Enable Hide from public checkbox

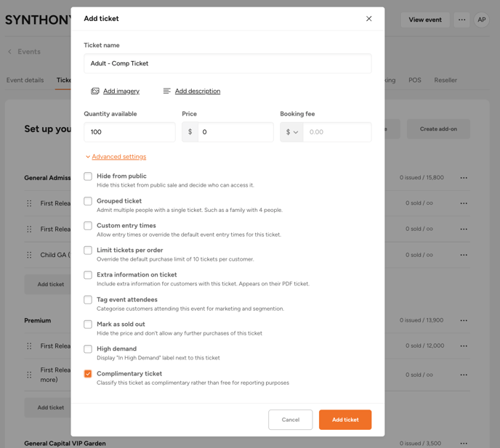88,176
